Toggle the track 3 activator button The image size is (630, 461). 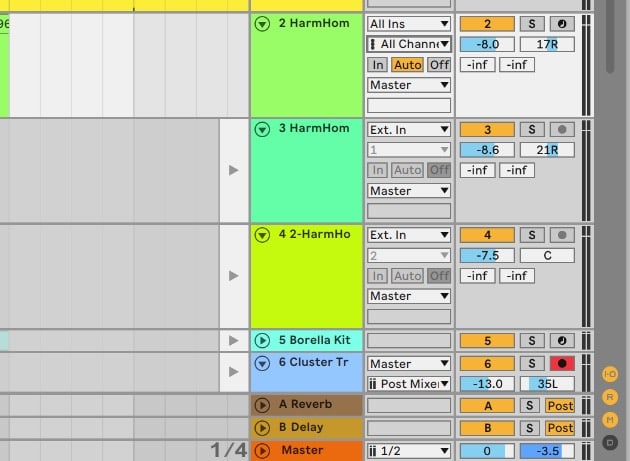[x=486, y=129]
